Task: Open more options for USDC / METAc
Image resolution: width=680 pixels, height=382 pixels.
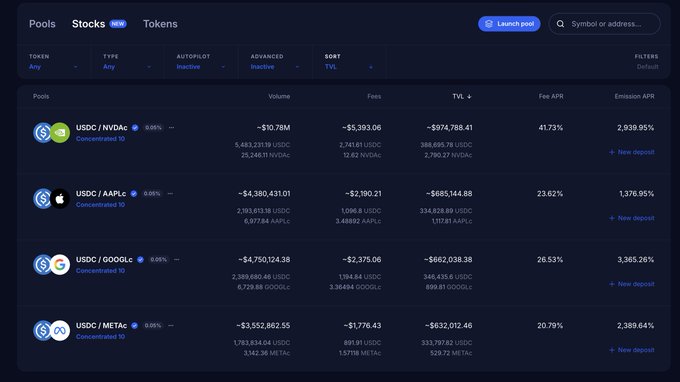Action: [x=171, y=325]
